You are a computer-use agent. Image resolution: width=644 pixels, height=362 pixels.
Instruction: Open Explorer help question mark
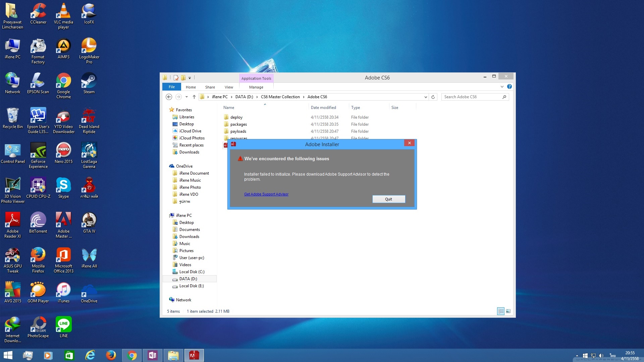point(509,87)
